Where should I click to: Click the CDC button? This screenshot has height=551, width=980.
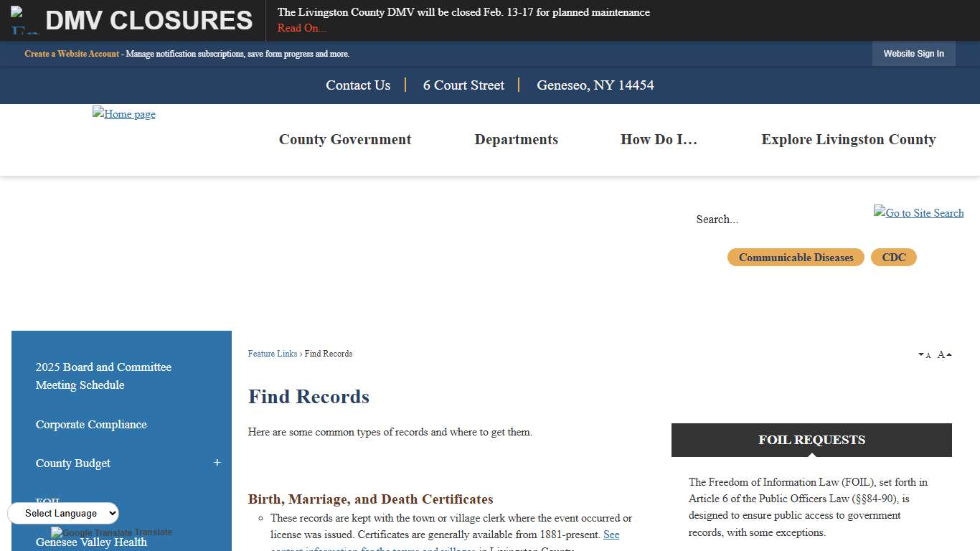pyautogui.click(x=893, y=257)
